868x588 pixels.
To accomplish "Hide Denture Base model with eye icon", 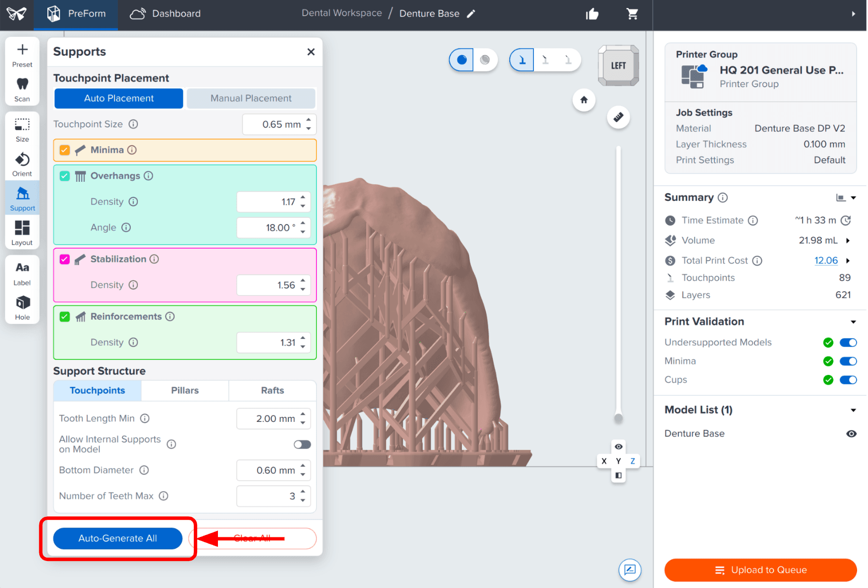I will (851, 434).
